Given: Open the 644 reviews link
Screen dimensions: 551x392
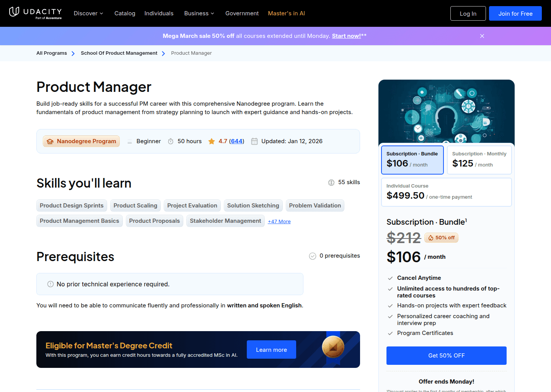Looking at the screenshot, I should (236, 141).
